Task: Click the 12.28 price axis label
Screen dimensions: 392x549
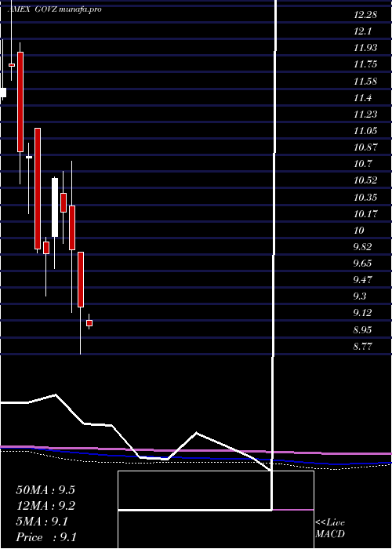Action: (365, 15)
